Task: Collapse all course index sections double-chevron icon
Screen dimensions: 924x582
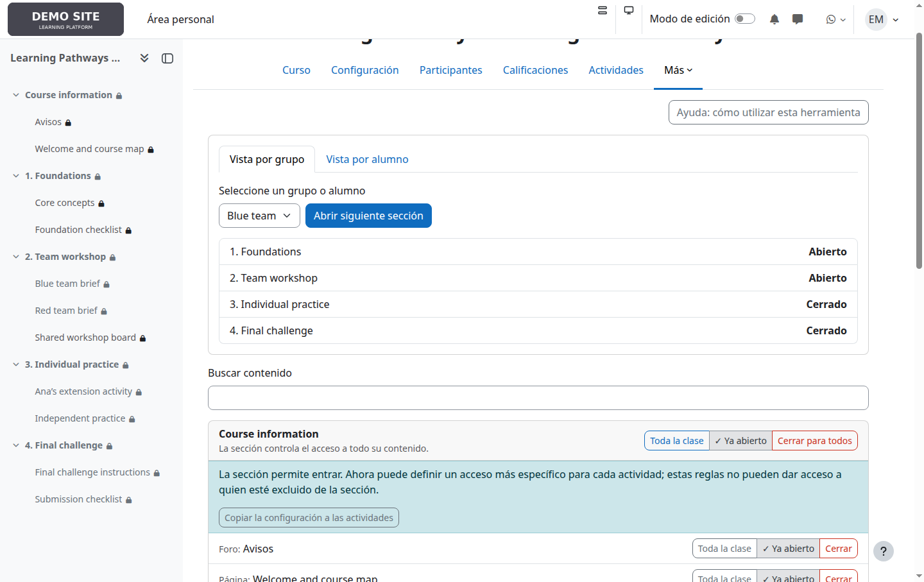Action: point(144,58)
